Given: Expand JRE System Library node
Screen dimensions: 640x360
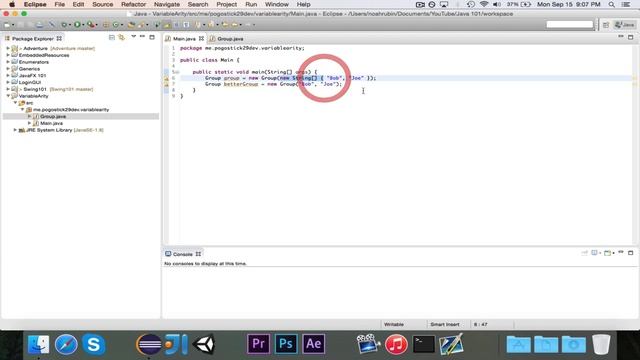Looking at the screenshot, I should (x=15, y=130).
